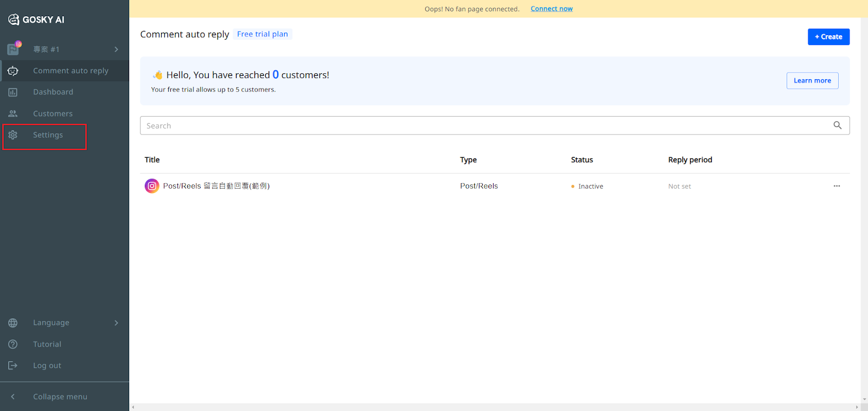Click the Tutorial question mark icon
The image size is (868, 411).
point(13,344)
